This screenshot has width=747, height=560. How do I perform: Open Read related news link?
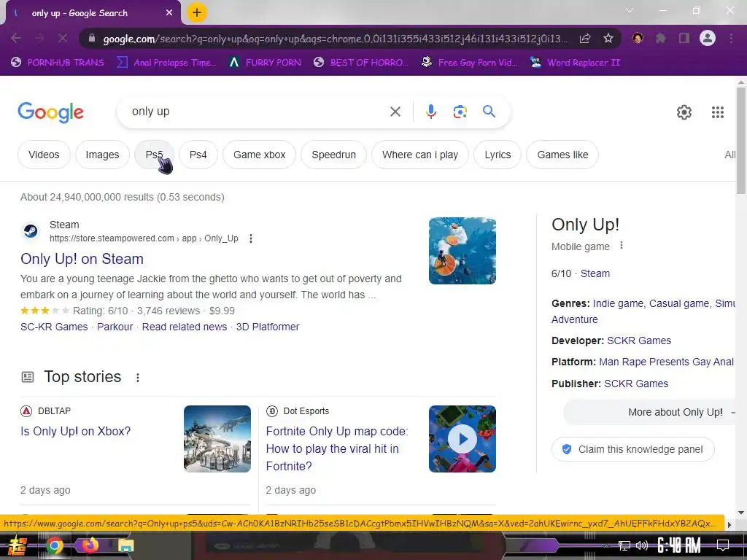pos(185,327)
